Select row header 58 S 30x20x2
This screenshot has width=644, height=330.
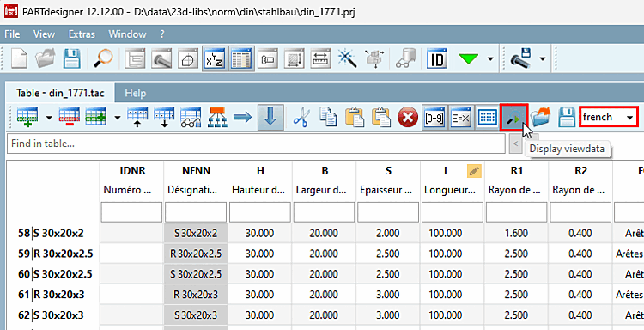(53, 234)
